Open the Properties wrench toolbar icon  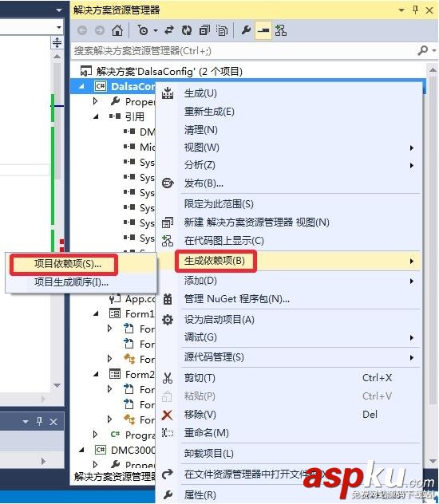(246, 30)
